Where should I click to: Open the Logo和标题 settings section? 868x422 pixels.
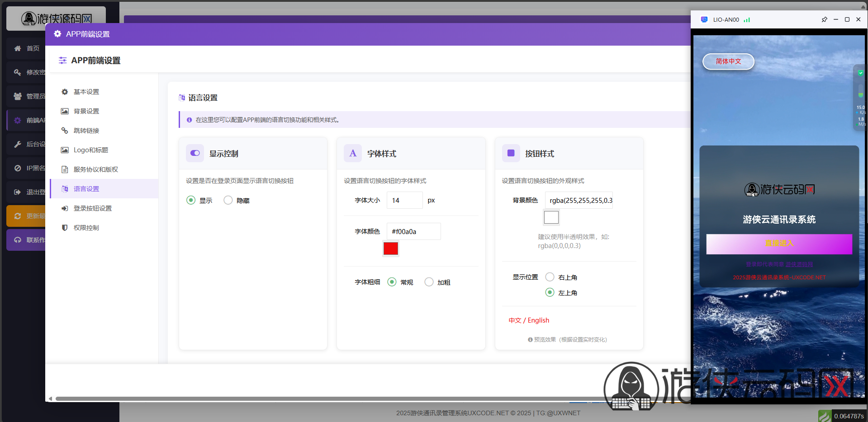coord(90,150)
